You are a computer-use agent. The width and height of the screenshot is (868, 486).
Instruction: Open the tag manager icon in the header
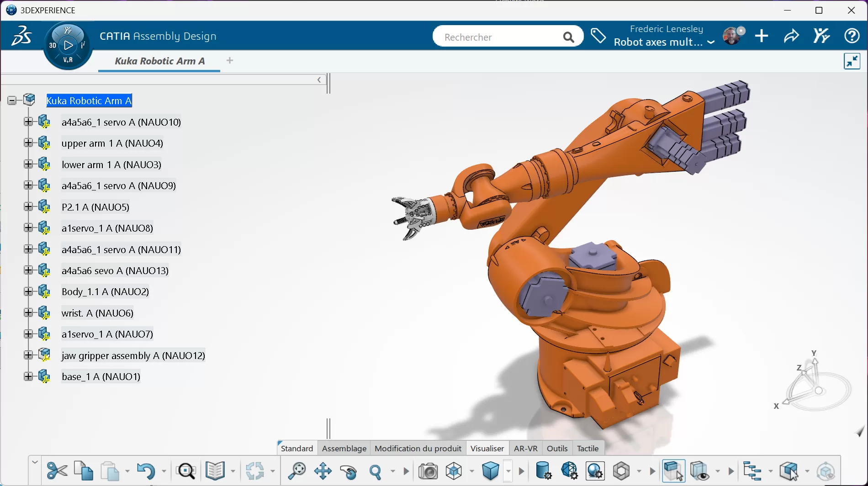[x=598, y=36]
